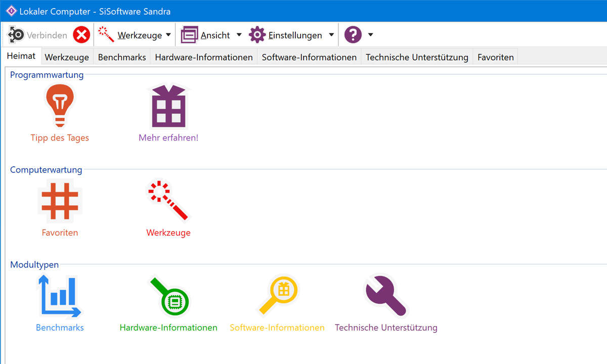Click the red X disconnect icon
The width and height of the screenshot is (607, 364).
tap(81, 35)
